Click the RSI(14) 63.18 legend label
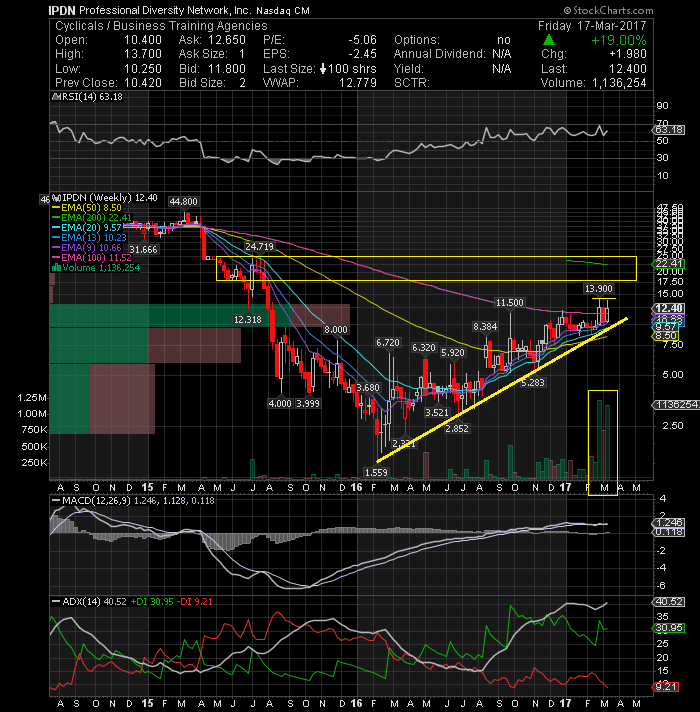 pyautogui.click(x=88, y=97)
